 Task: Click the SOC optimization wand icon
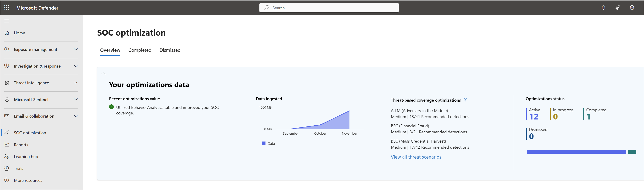(x=7, y=133)
